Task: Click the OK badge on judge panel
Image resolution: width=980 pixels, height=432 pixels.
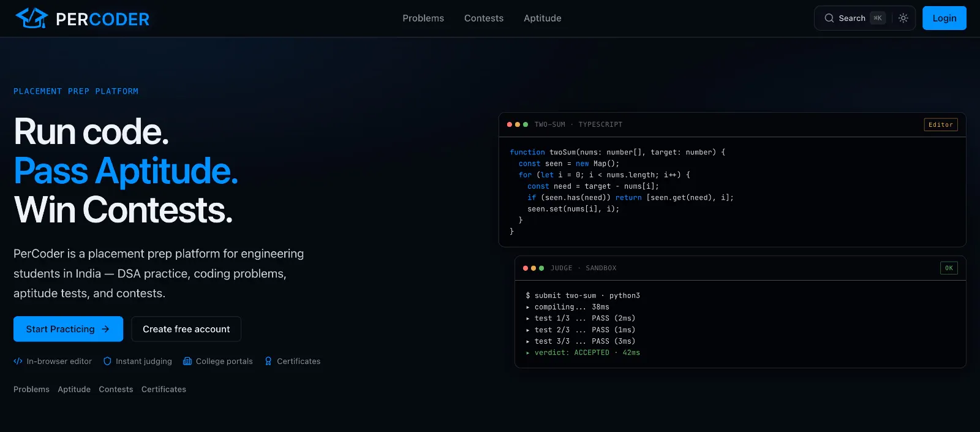Action: 949,268
